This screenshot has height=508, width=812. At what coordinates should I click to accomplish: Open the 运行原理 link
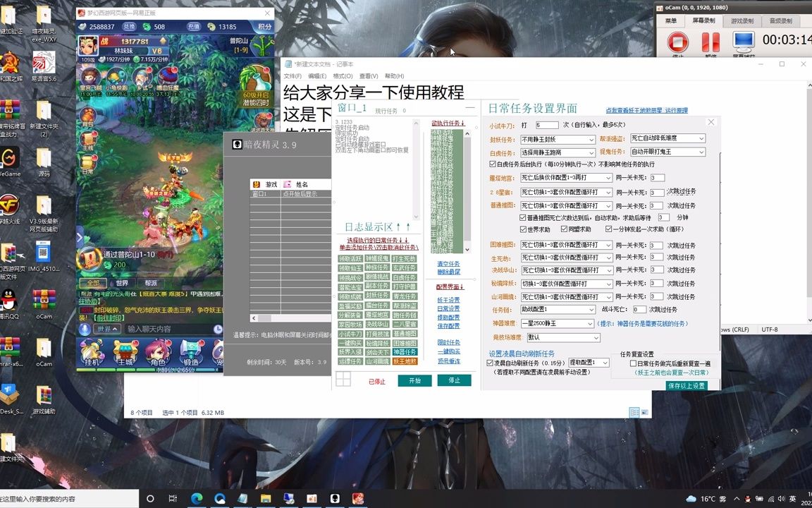pyautogui.click(x=677, y=110)
